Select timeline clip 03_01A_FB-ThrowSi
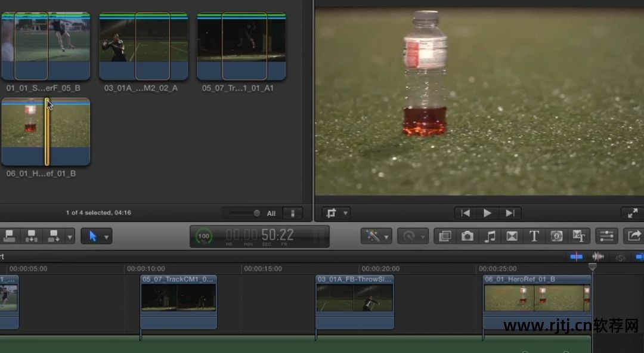644x353 pixels. click(x=355, y=302)
